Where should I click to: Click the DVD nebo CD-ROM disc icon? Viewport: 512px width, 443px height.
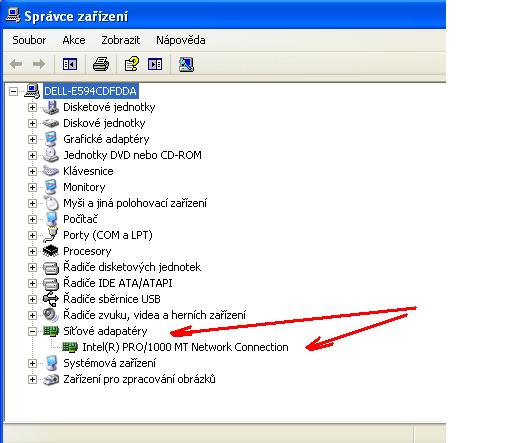[x=51, y=155]
